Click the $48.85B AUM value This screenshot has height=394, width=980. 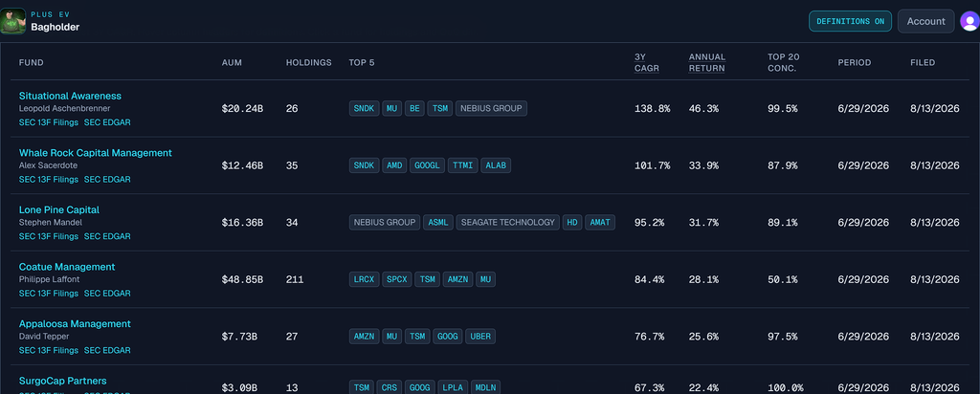242,280
